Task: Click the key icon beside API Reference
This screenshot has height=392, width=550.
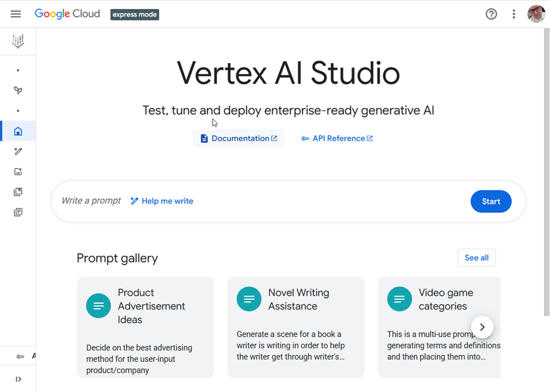Action: pos(305,139)
